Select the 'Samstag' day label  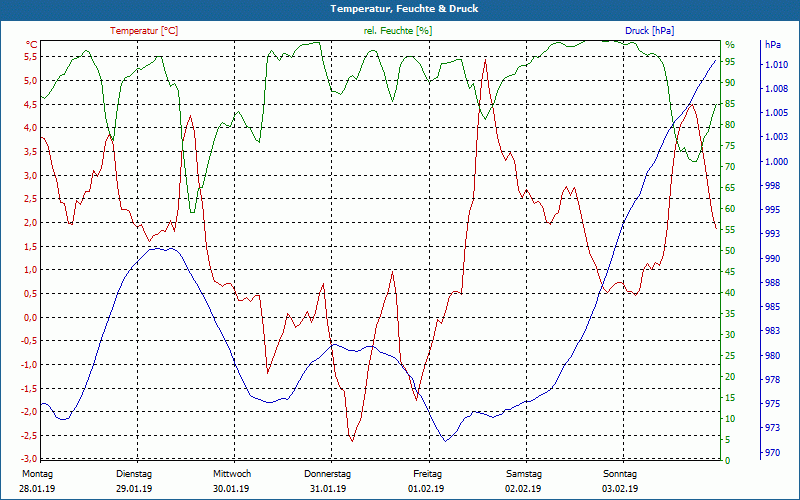(524, 474)
